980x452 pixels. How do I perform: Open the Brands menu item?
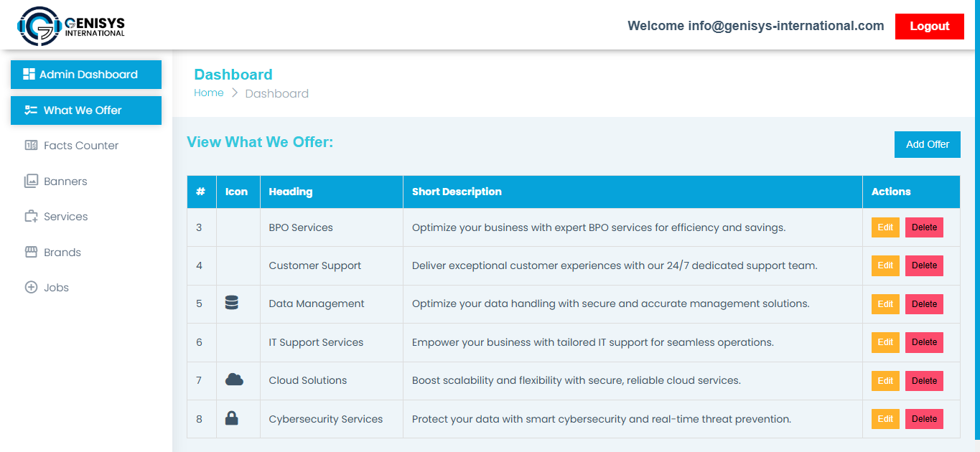tap(62, 253)
